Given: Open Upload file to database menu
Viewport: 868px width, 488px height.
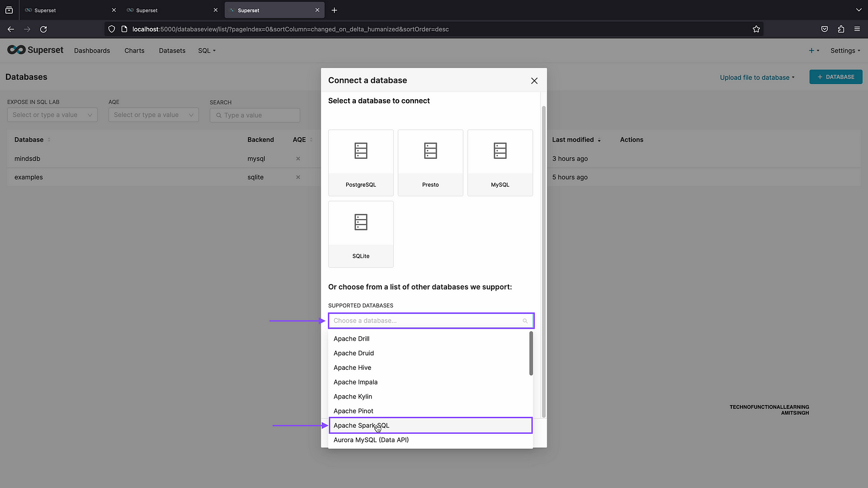Looking at the screenshot, I should (757, 78).
